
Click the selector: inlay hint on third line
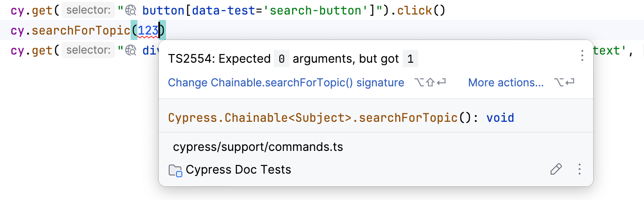pos(88,50)
